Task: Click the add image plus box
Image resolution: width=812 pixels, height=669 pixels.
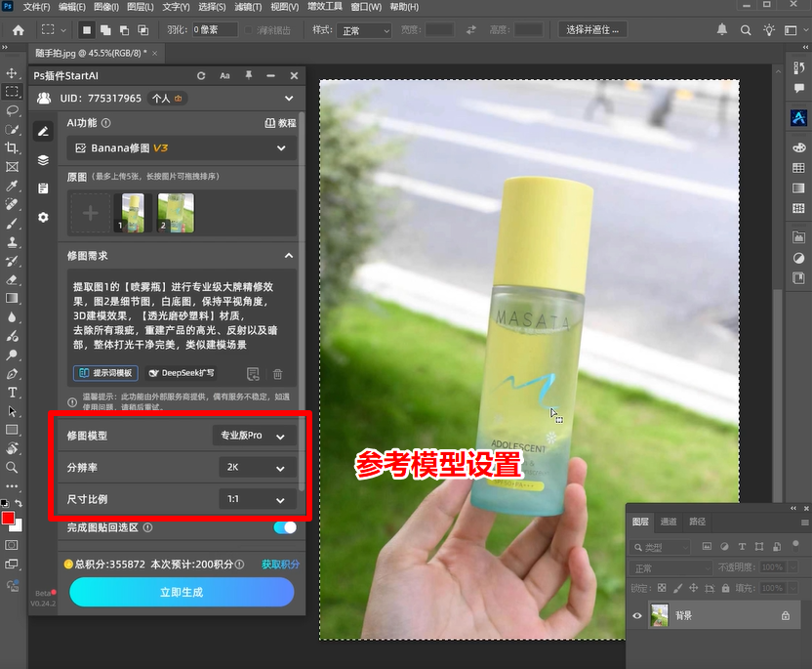Action: 91,213
